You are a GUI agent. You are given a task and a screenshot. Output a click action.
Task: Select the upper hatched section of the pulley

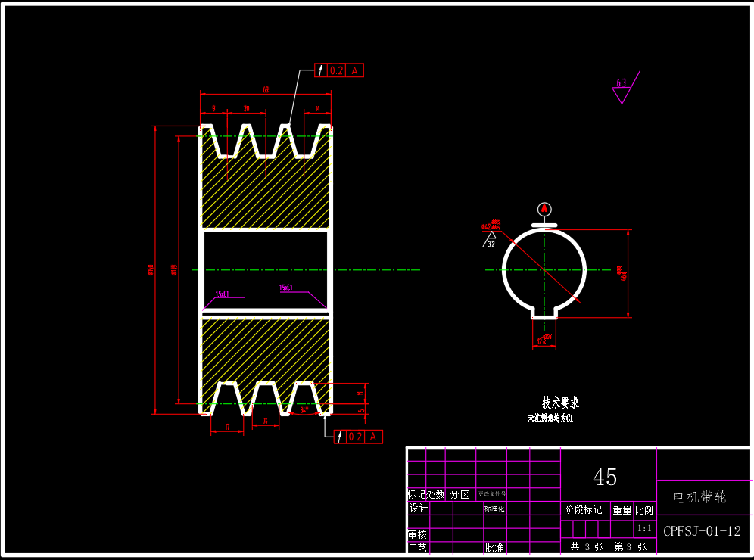coord(266,192)
